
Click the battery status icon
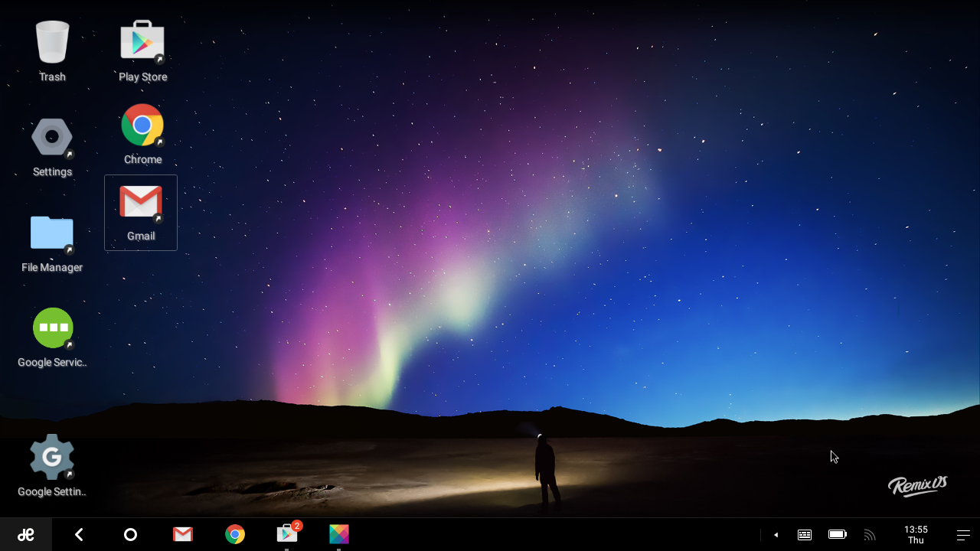tap(837, 535)
